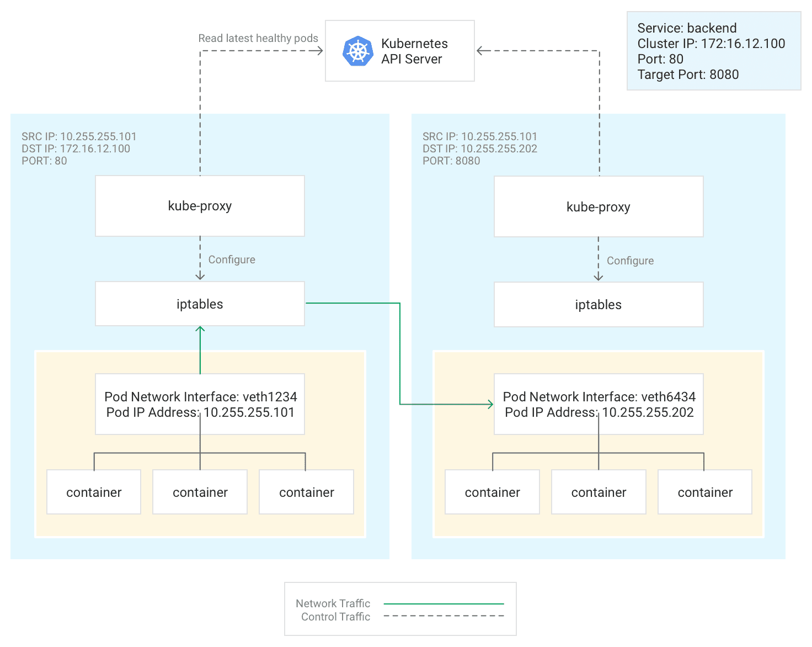
Task: Select Pod Network Interface veth6434
Action: click(599, 404)
